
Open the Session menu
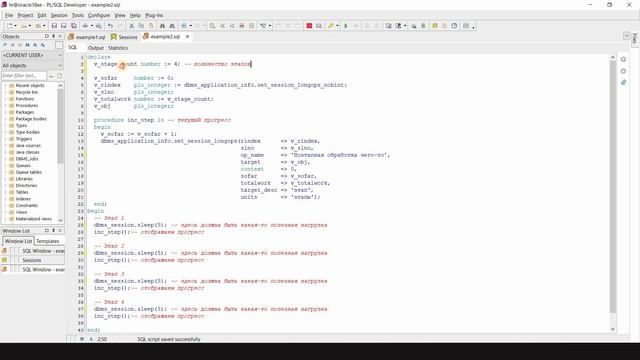pos(59,15)
